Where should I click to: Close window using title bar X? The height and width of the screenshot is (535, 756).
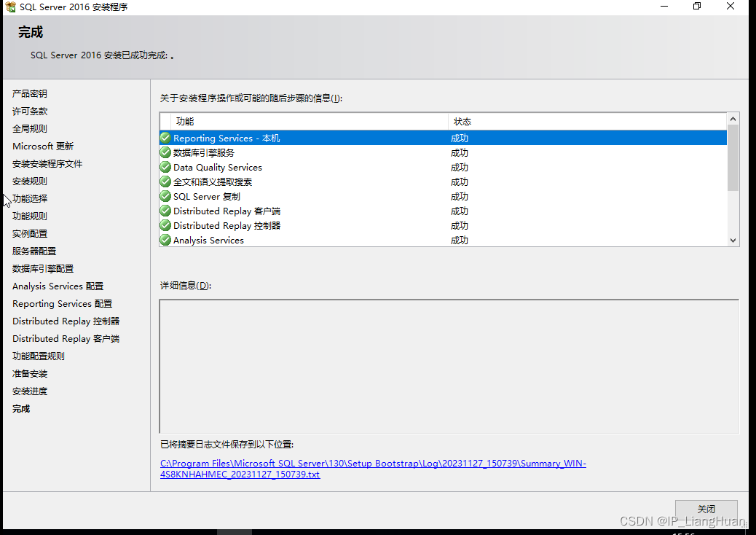point(731,7)
